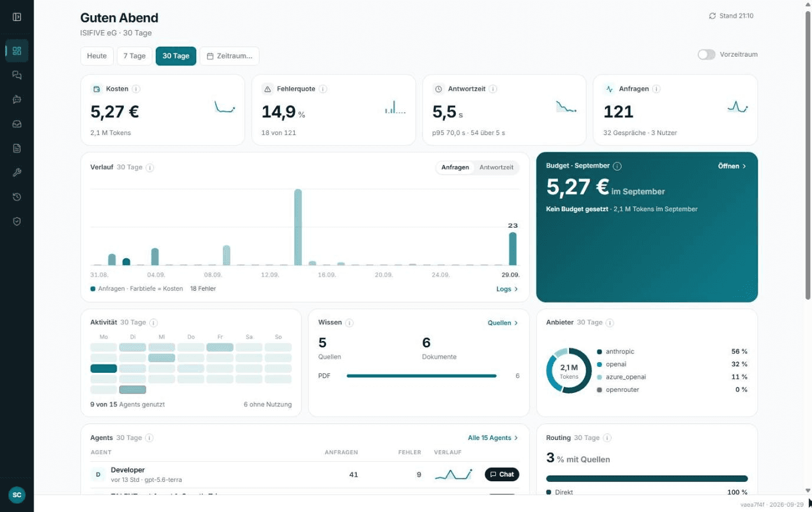Image resolution: width=812 pixels, height=512 pixels.
Task: Open tools via the wrench icon
Action: [17, 173]
